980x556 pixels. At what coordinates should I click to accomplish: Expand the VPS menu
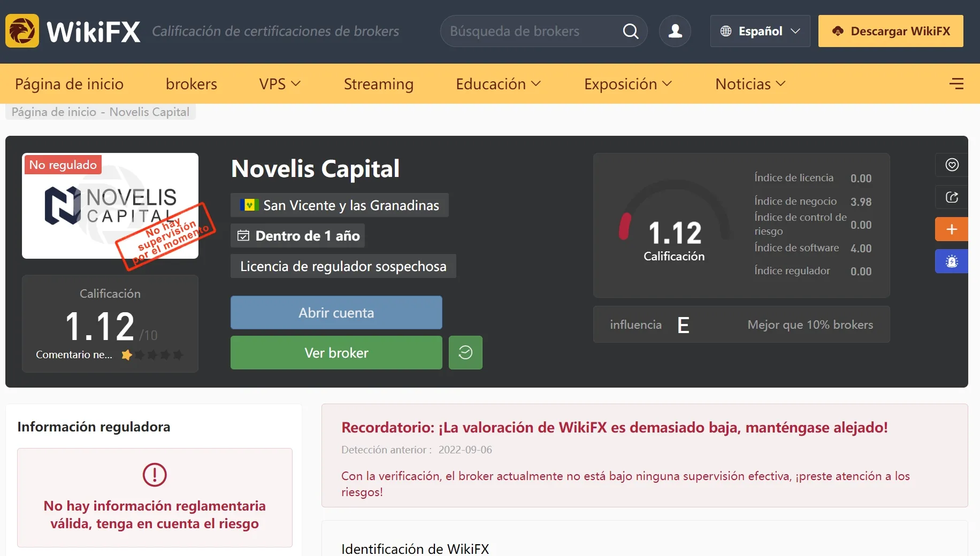[x=280, y=84]
